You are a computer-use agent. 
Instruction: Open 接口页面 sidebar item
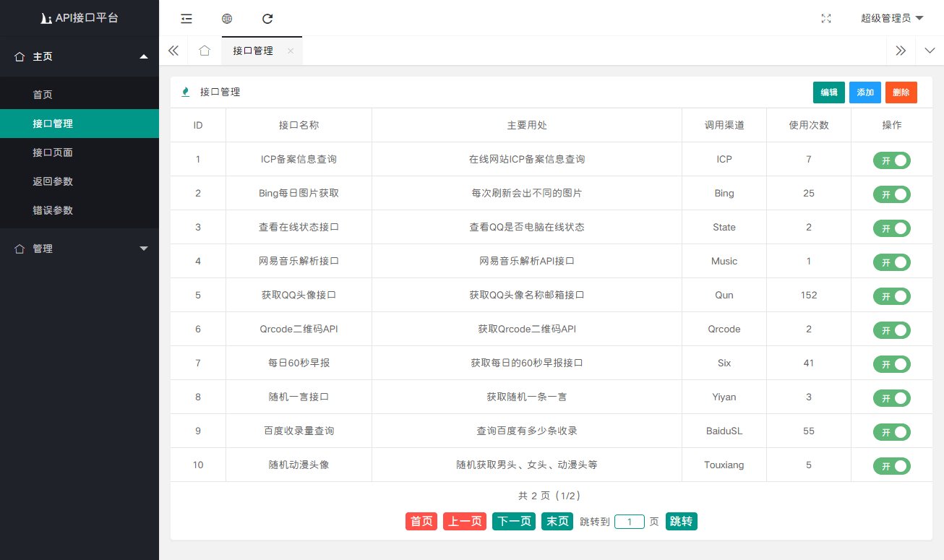pyautogui.click(x=80, y=152)
